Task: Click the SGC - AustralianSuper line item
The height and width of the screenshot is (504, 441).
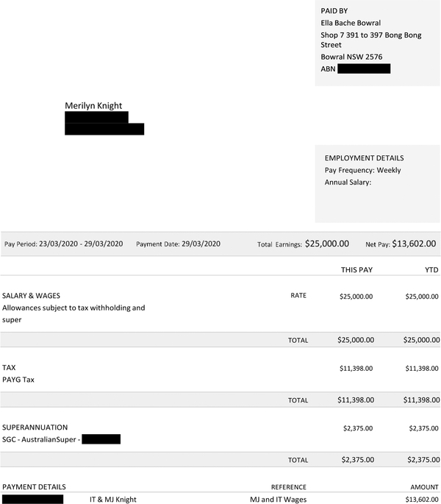Action: tap(41, 439)
